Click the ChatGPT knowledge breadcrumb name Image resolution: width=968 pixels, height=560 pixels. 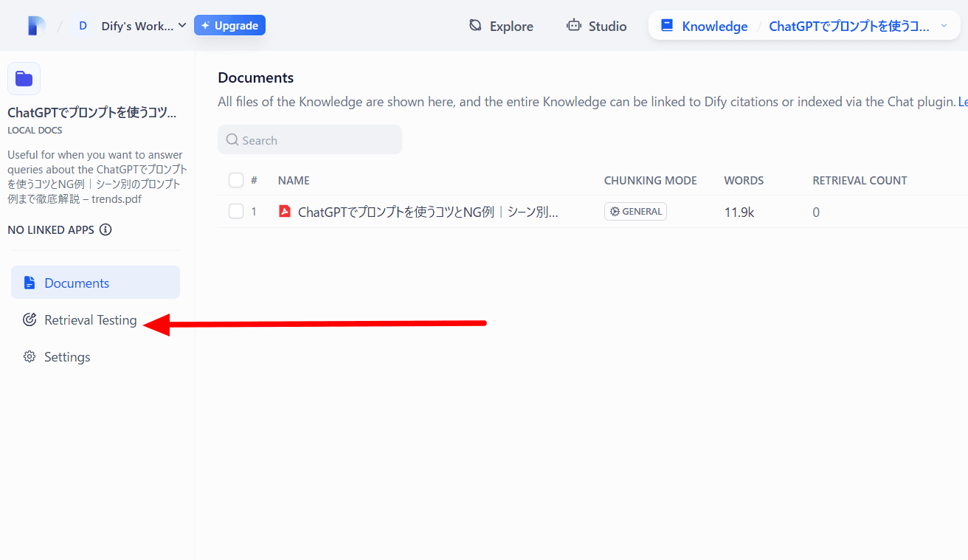(x=849, y=27)
